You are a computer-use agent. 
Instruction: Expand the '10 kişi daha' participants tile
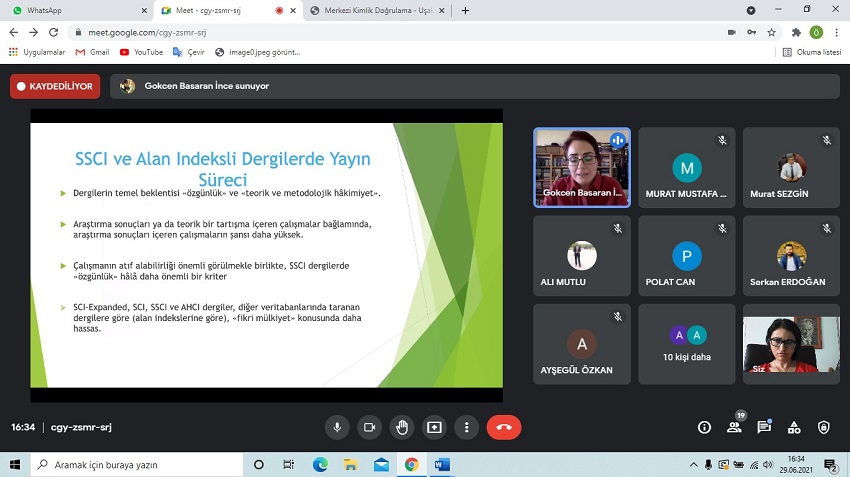686,345
